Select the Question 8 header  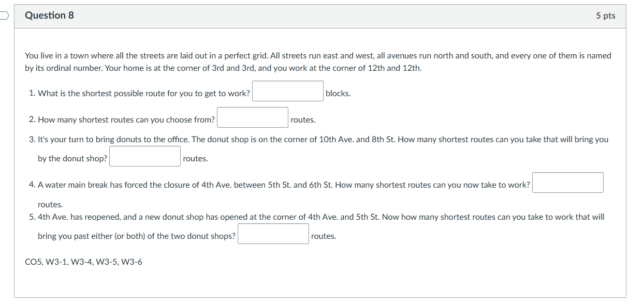[x=49, y=15]
